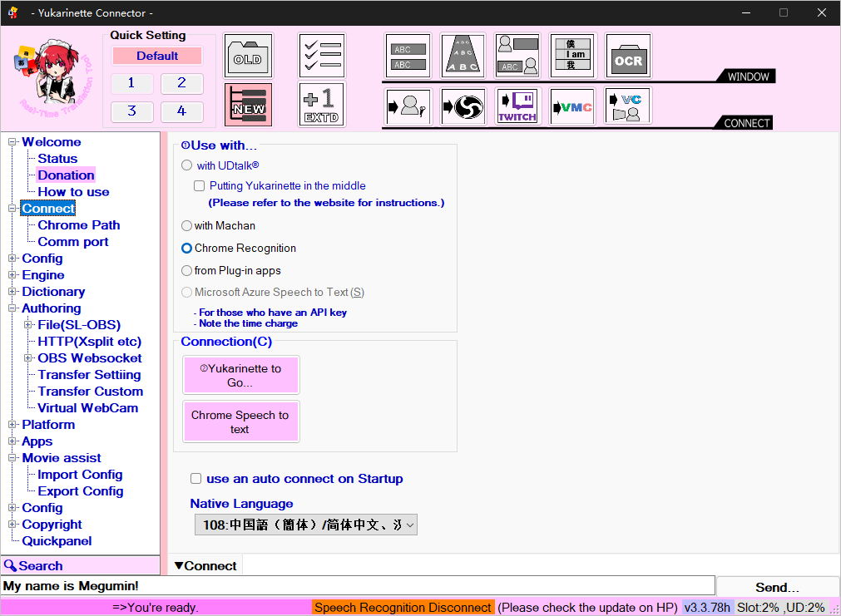This screenshot has width=841, height=616.
Task: Select quick setting slot 4
Action: (182, 111)
